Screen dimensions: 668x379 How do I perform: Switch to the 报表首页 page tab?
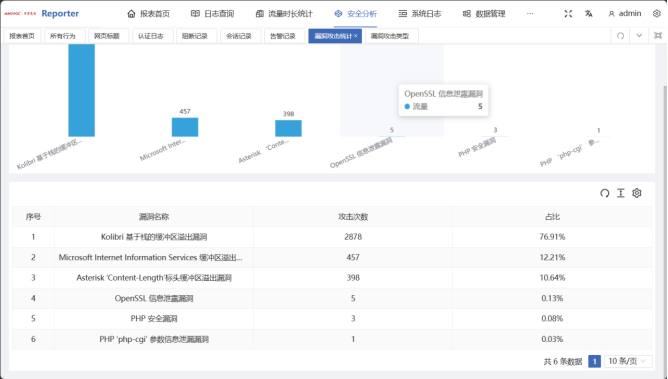point(22,36)
